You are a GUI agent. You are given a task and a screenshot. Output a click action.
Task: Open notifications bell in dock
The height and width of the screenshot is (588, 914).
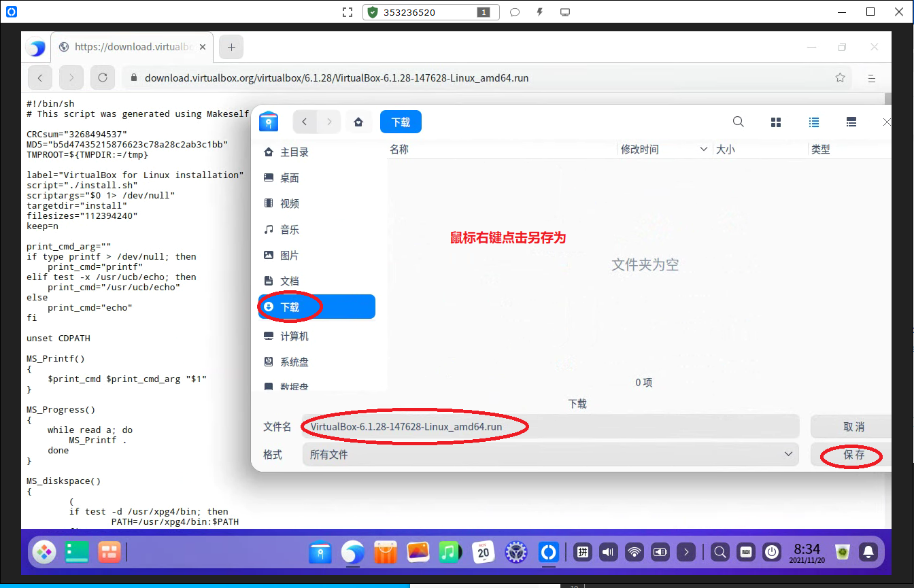tap(868, 552)
